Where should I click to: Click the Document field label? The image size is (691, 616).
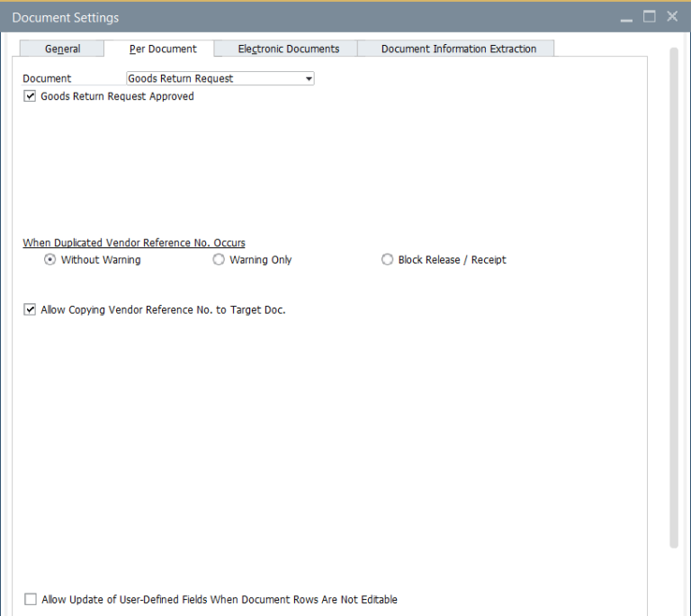47,79
